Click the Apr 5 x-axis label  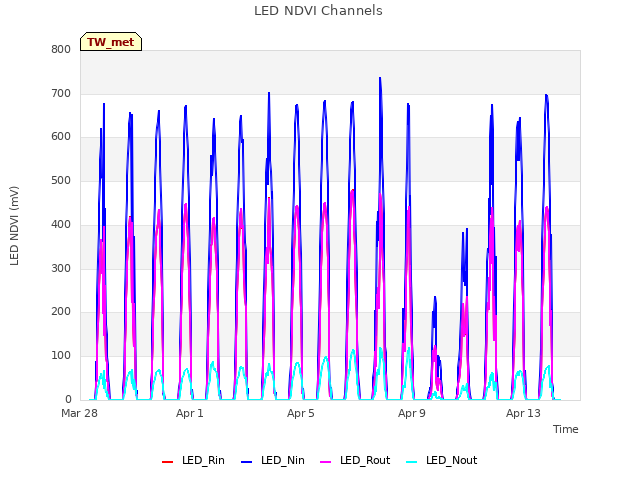pyautogui.click(x=300, y=413)
